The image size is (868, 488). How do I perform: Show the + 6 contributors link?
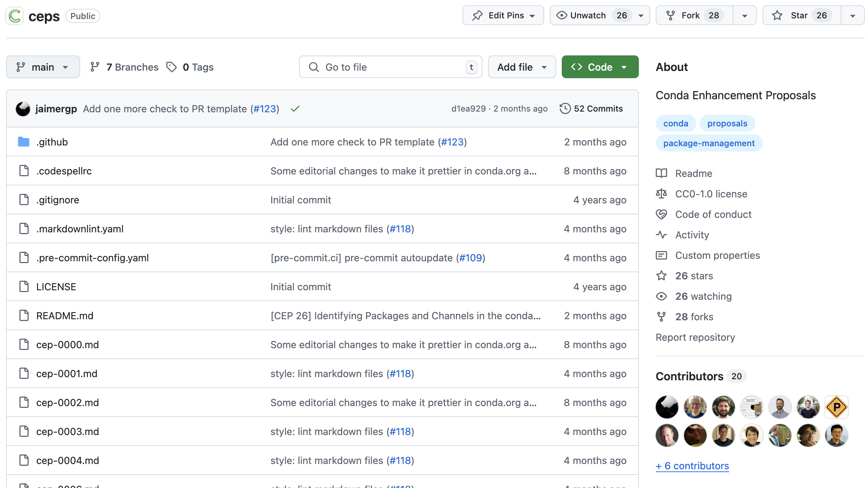click(692, 466)
